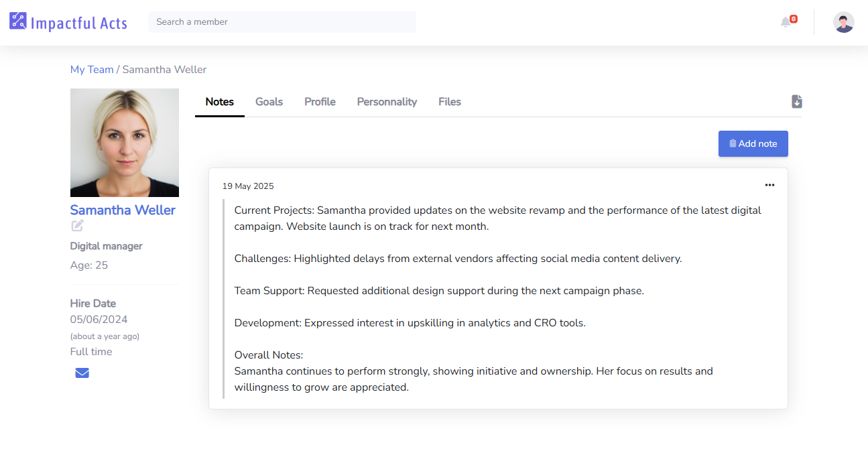This screenshot has height=451, width=868.
Task: Go to the Personnality tab
Action: coord(387,102)
